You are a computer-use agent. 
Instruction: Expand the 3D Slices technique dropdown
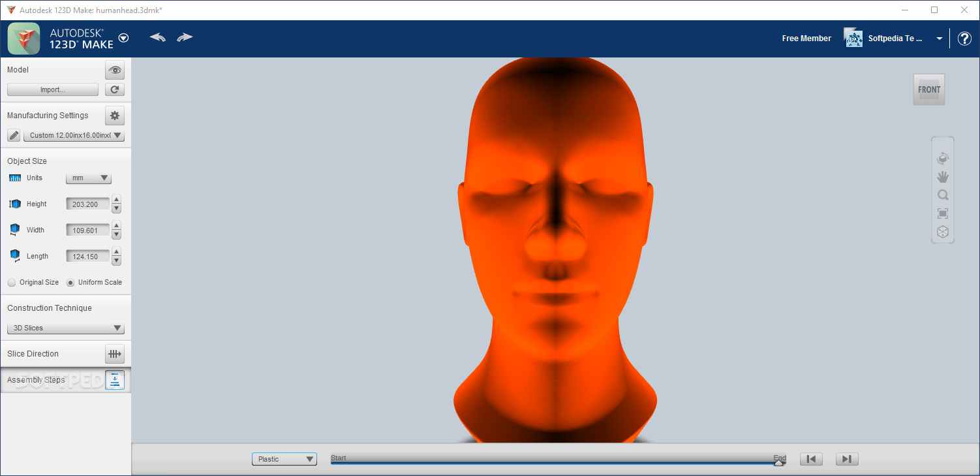(65, 328)
